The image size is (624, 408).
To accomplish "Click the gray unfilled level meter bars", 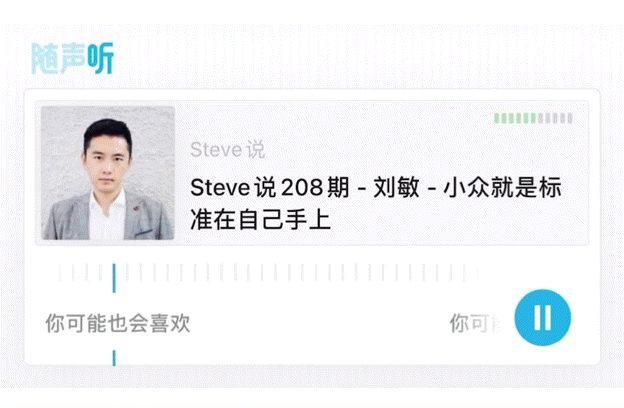I will [x=555, y=118].
